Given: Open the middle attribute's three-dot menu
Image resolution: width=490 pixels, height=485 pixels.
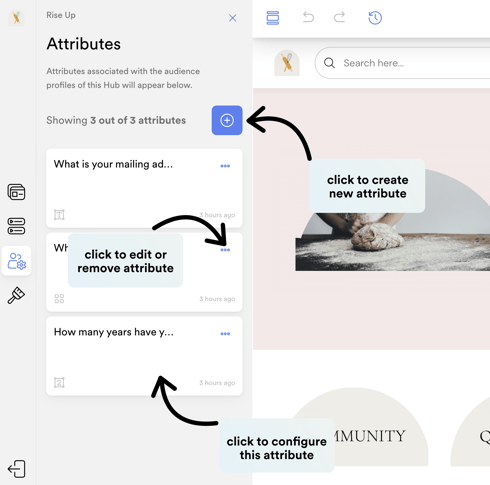Looking at the screenshot, I should coord(225,250).
